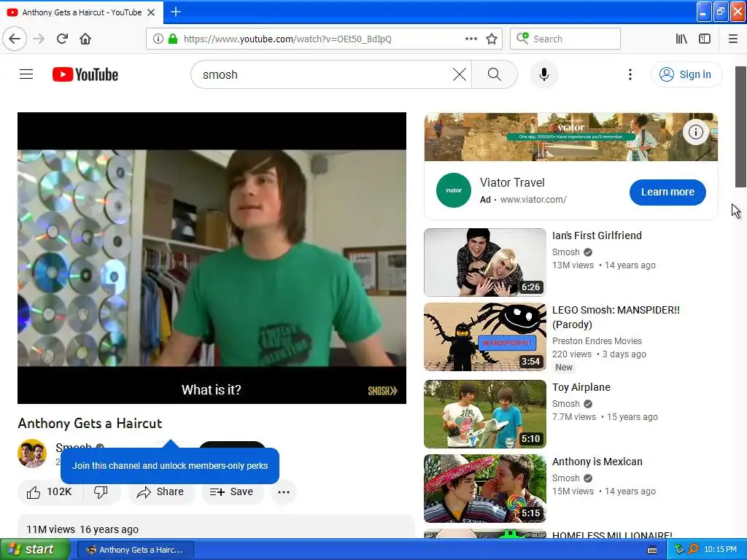Open Toy Airplane video thumbnail
The image size is (747, 560).
[485, 414]
